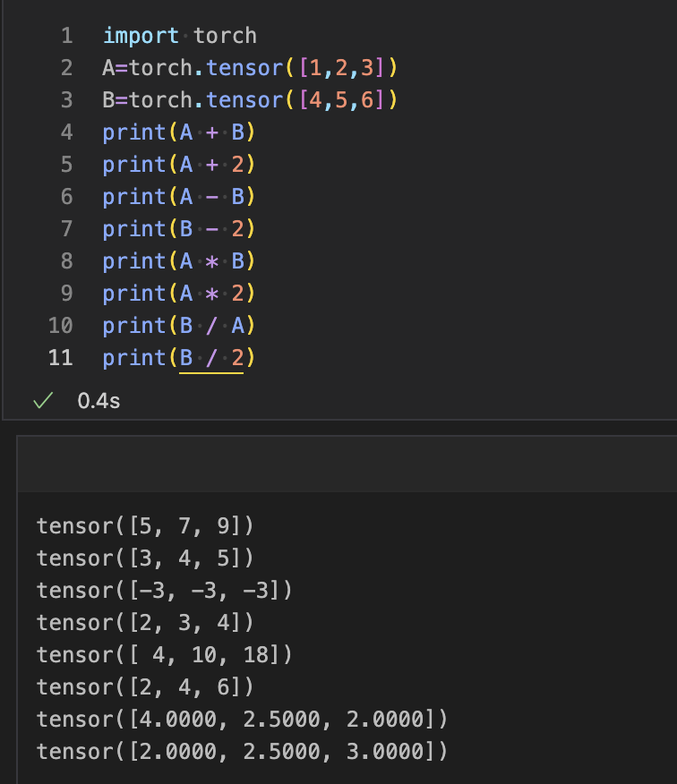Click the print(B - 2) statement
Viewport: 677px width, 784px height.
click(179, 229)
